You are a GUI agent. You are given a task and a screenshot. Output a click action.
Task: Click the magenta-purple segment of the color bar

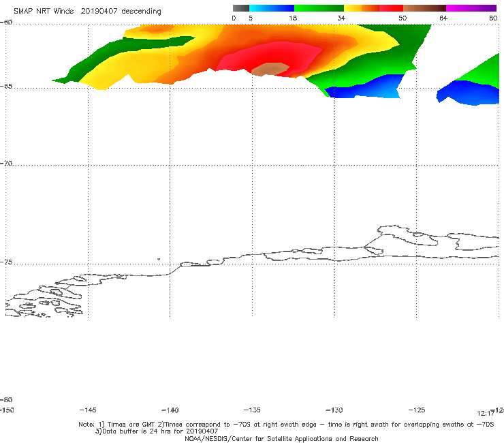click(x=471, y=8)
